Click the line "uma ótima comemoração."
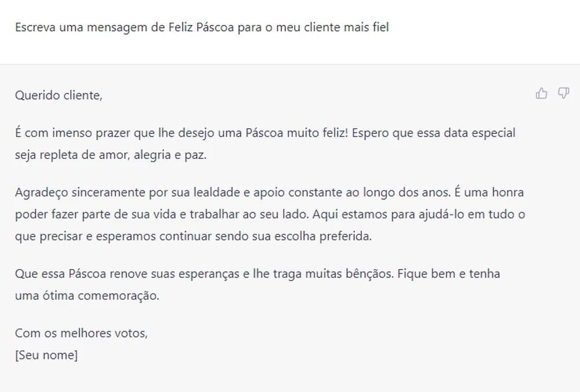The height and width of the screenshot is (392, 580). 86,295
